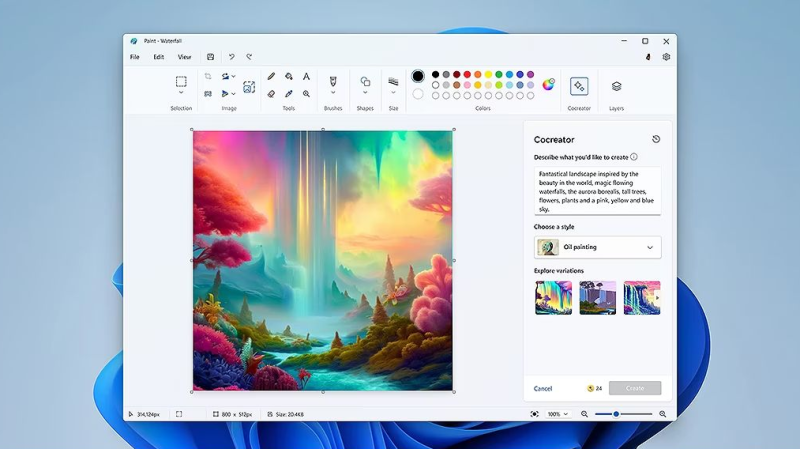Open the View menu
Screen dimensions: 800x449
(x=184, y=57)
